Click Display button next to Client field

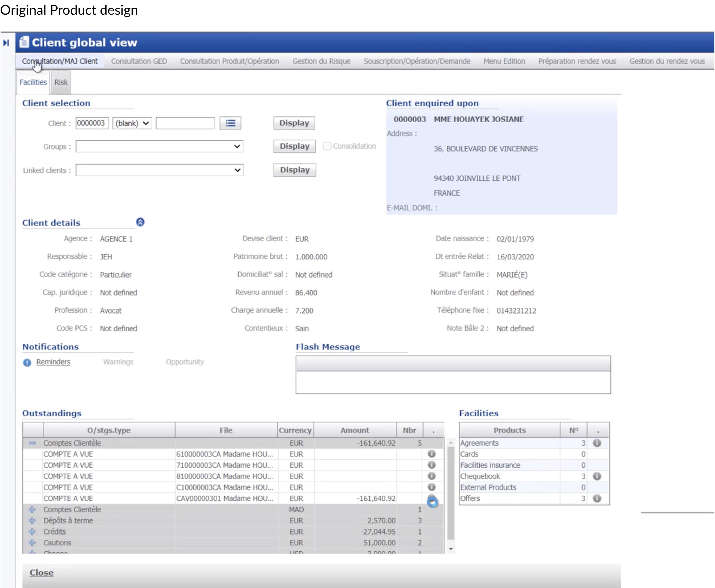tap(294, 123)
